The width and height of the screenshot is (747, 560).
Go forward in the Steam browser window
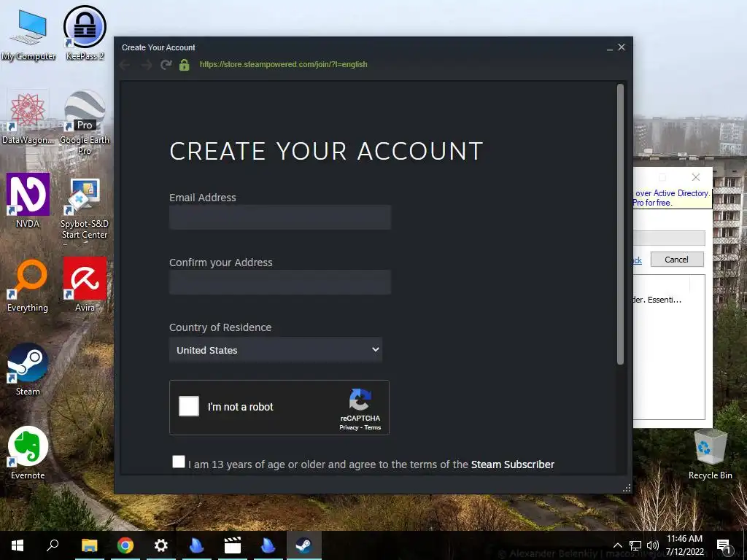pyautogui.click(x=146, y=65)
